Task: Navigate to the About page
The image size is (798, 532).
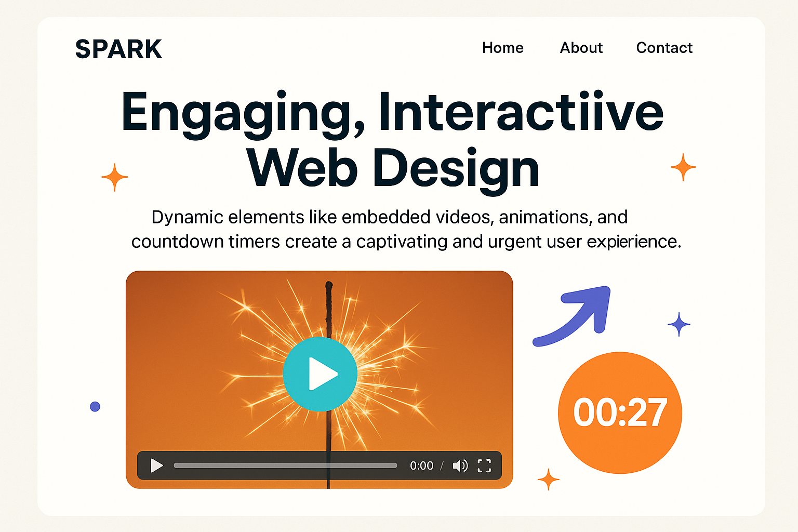Action: 581,48
